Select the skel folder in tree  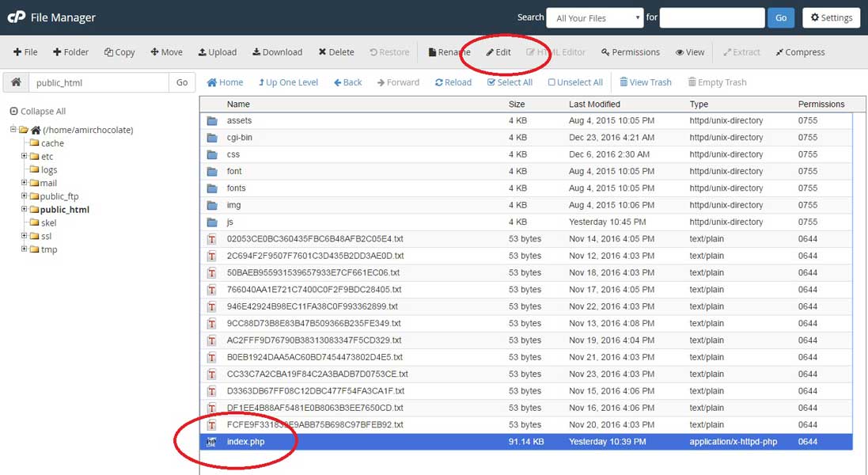(49, 222)
